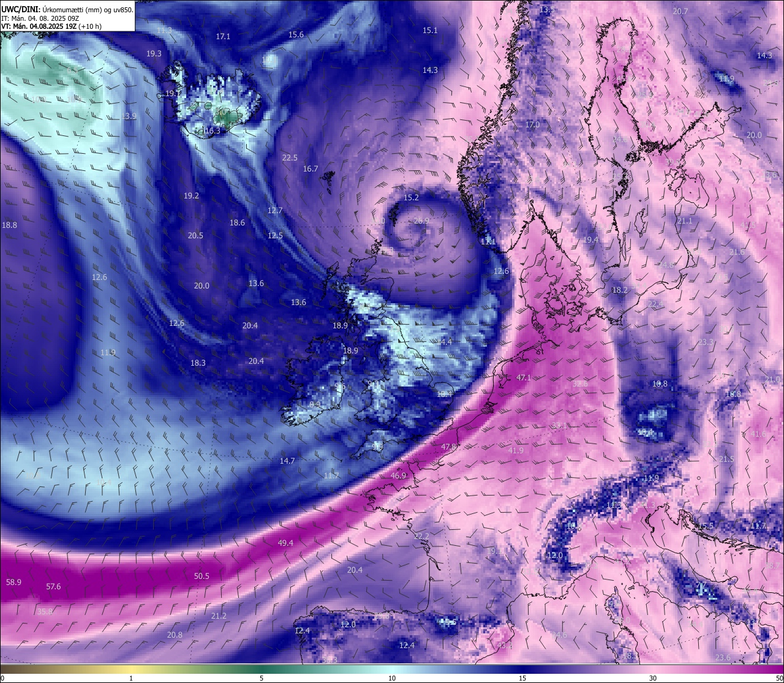The image size is (784, 683).
Task: Click the 15.2 value above the vortex
Action: (411, 197)
